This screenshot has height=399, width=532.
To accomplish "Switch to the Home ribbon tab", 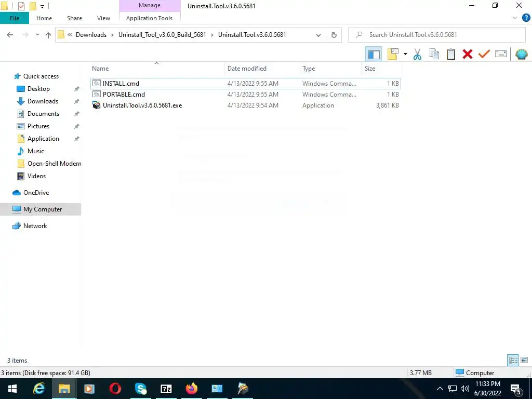I will point(44,18).
